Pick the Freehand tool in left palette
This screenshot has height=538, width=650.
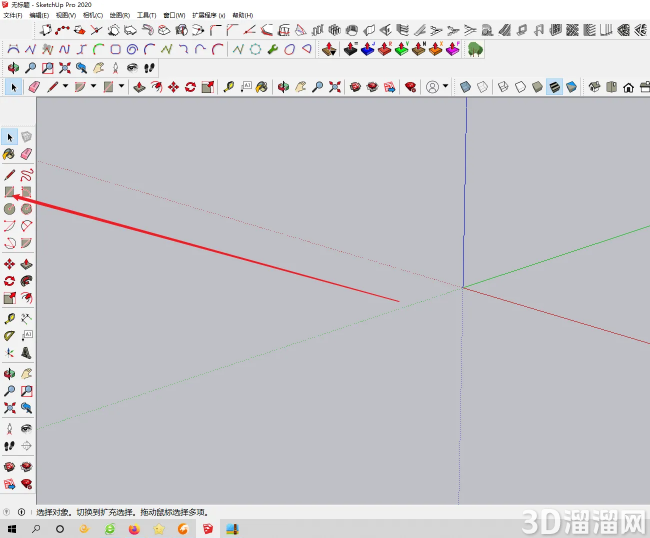pos(26,175)
